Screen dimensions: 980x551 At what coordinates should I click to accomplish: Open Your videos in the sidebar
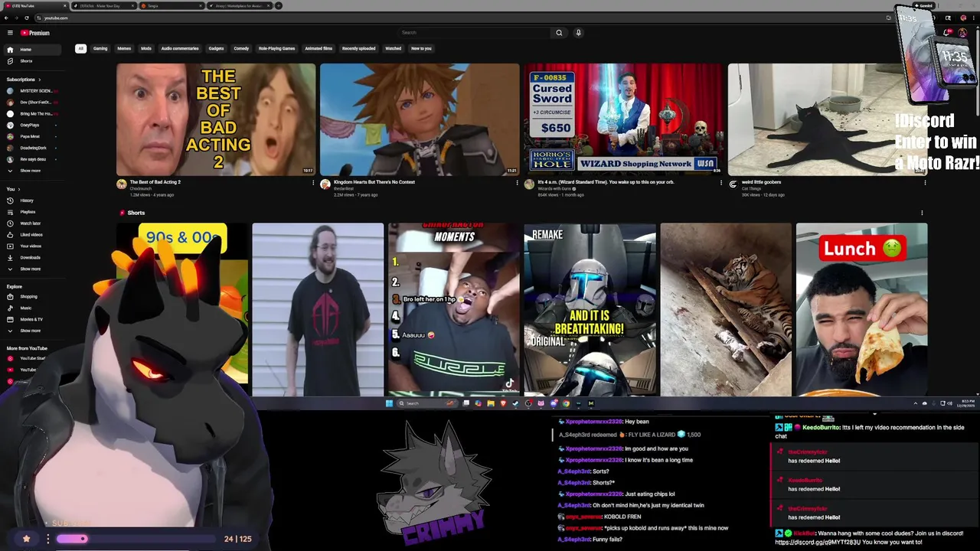tap(31, 246)
